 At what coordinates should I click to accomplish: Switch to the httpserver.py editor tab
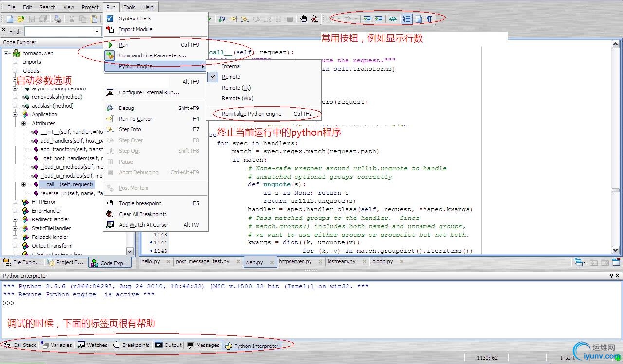(294, 261)
